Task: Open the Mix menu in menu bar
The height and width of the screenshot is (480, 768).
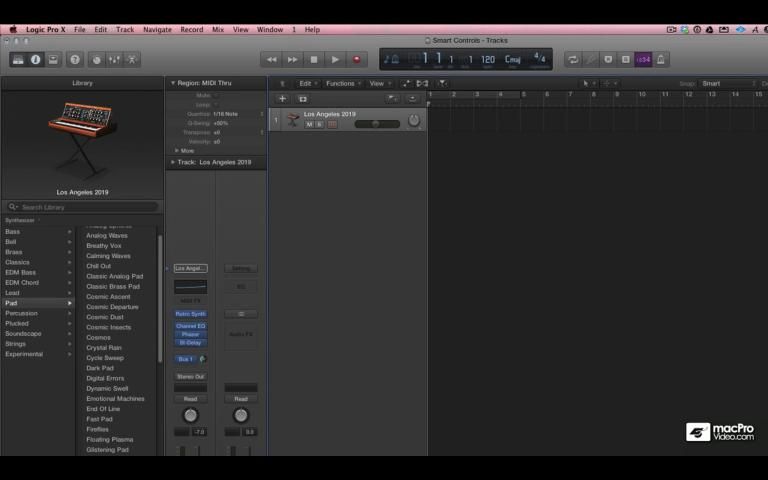Action: [x=217, y=30]
